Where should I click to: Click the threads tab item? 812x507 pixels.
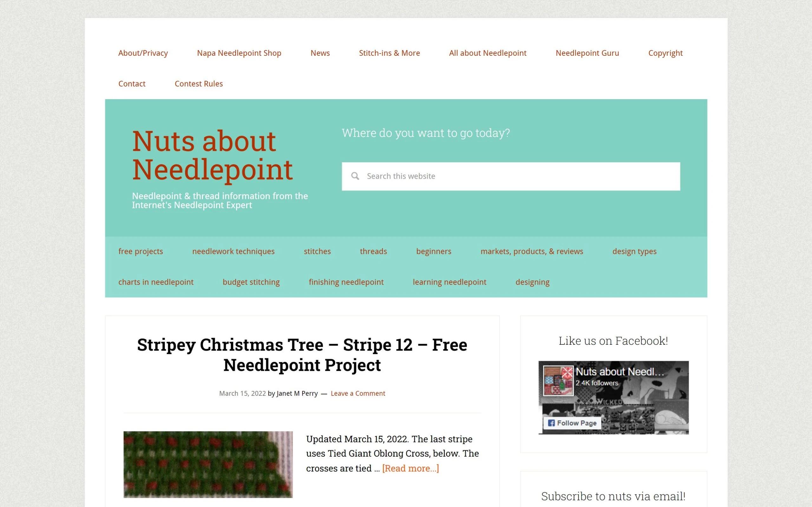(x=373, y=251)
